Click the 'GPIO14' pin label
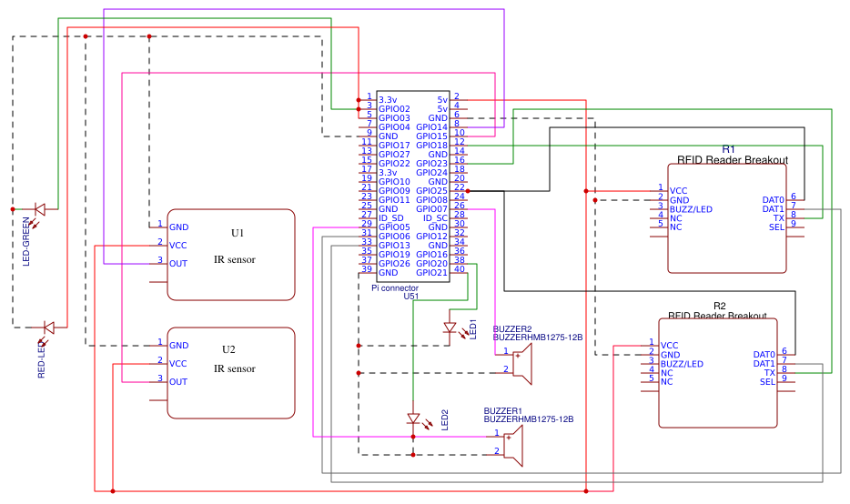This screenshot has height=504, width=850. (x=431, y=126)
